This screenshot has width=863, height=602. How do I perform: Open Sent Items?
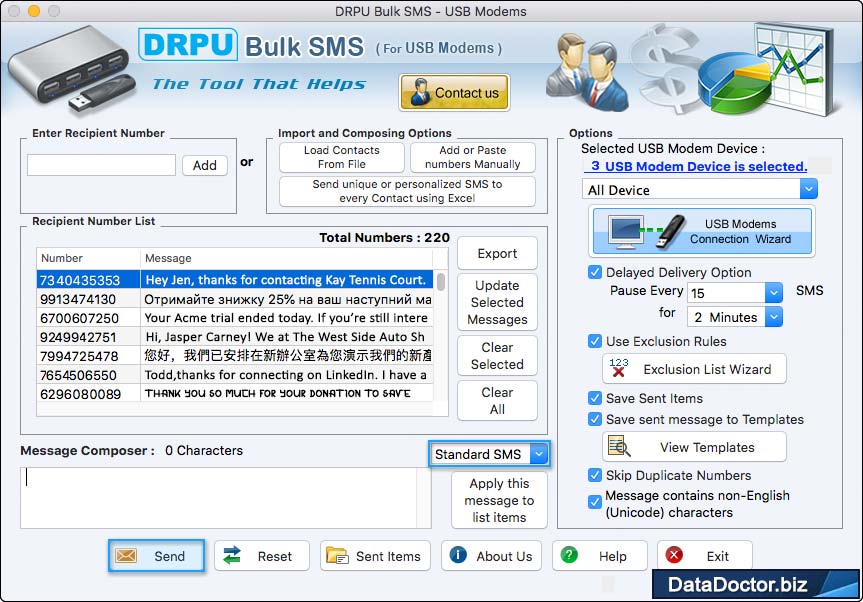(374, 556)
